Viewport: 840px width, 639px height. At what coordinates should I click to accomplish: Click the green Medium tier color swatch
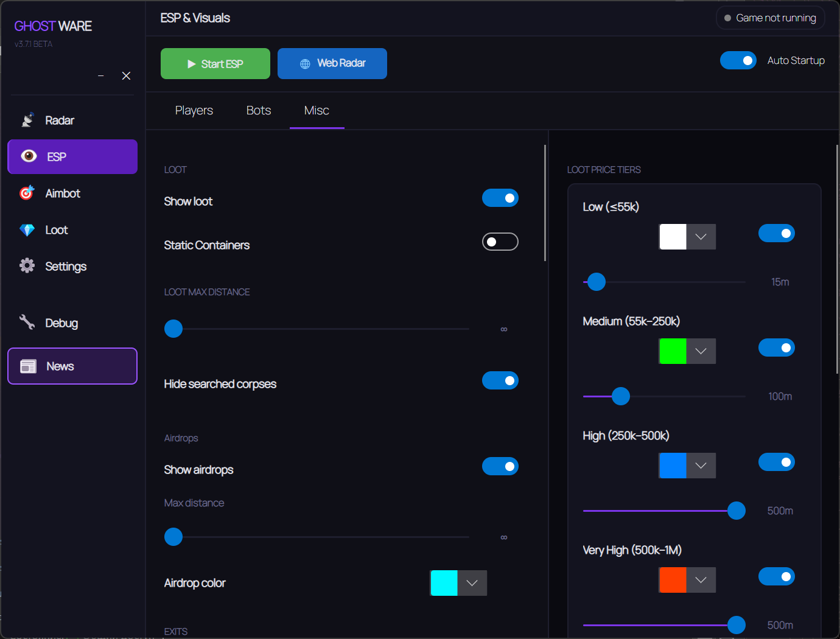(673, 351)
